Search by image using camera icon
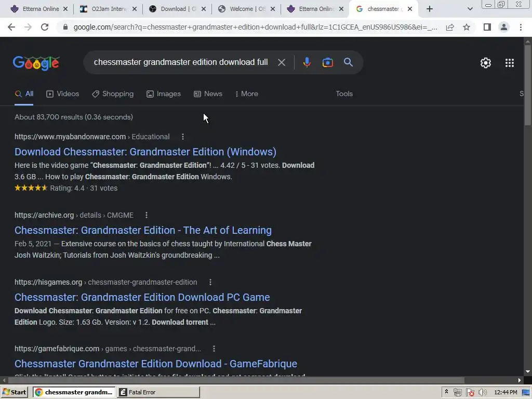 tap(327, 62)
